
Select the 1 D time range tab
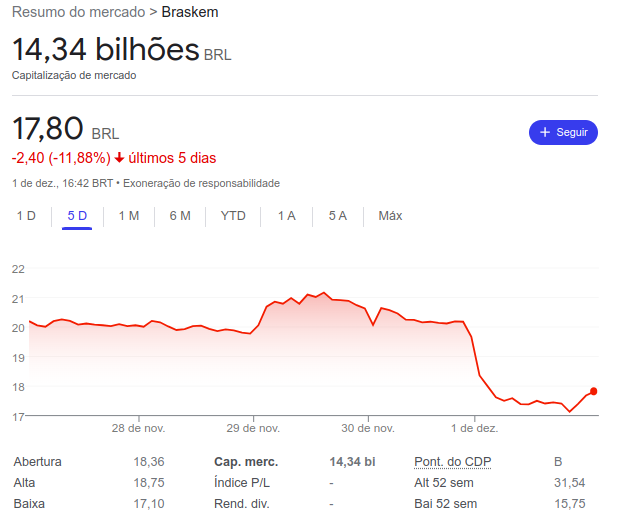pyautogui.click(x=26, y=215)
